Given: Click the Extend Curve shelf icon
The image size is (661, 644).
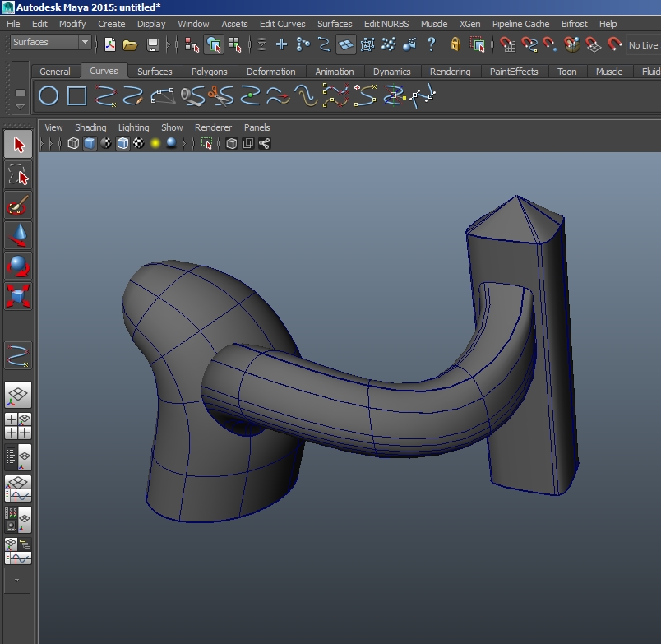Looking at the screenshot, I should pos(278,95).
